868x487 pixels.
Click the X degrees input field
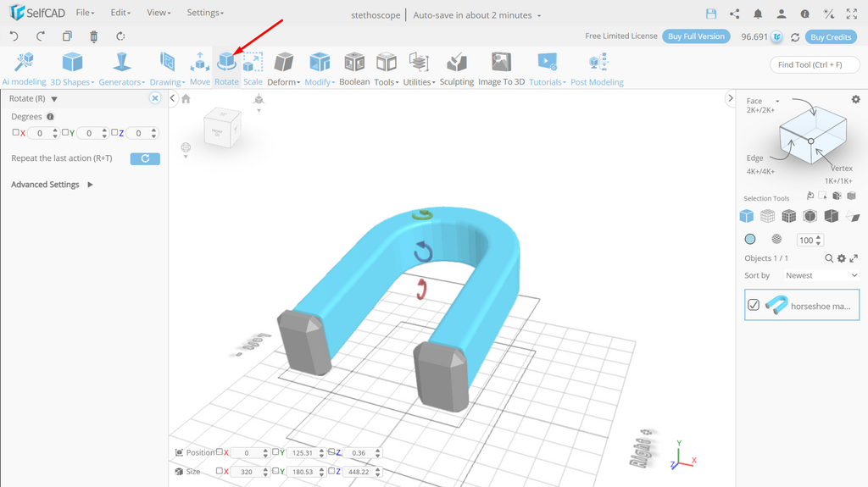(39, 133)
